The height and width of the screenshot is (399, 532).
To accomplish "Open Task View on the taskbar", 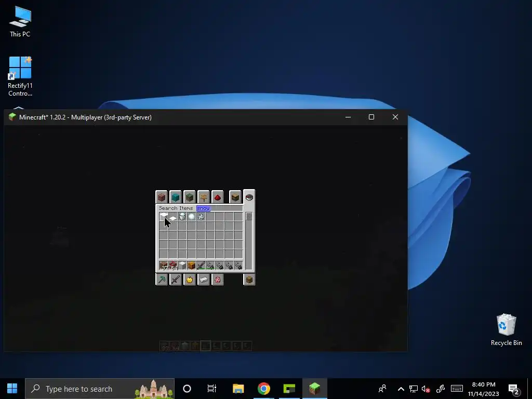I will click(212, 389).
